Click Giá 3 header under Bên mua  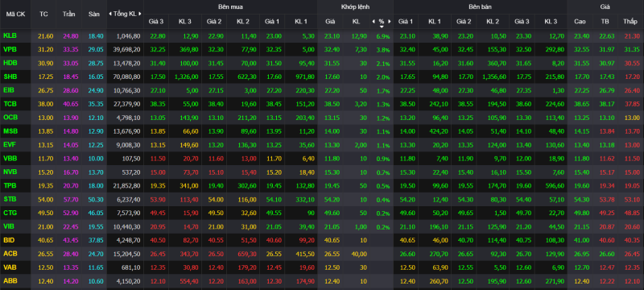pyautogui.click(x=156, y=22)
